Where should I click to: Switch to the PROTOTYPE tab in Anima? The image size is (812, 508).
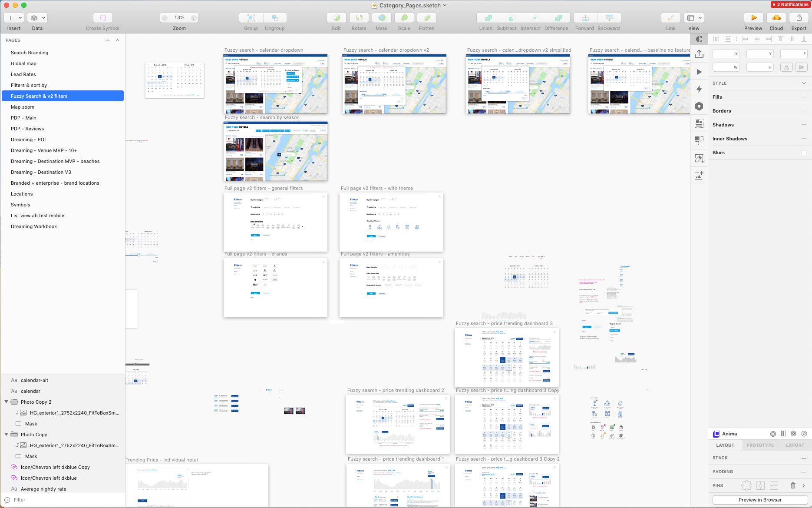(x=760, y=445)
